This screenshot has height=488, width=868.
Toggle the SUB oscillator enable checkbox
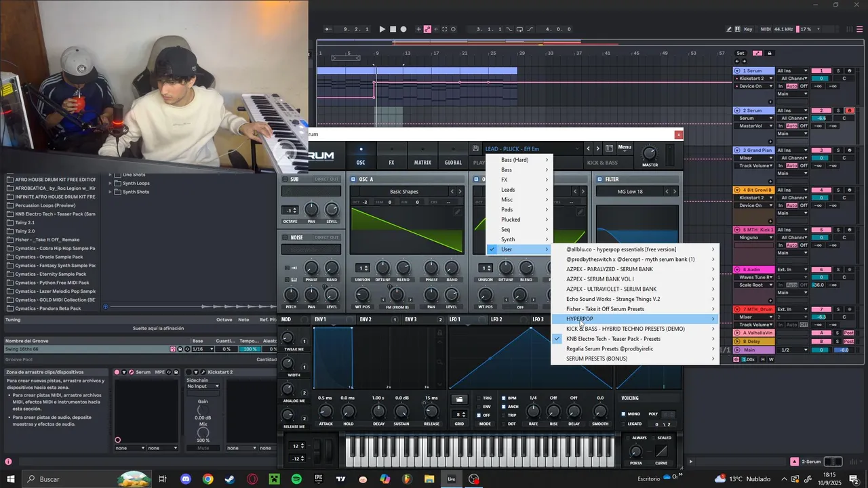(x=285, y=179)
